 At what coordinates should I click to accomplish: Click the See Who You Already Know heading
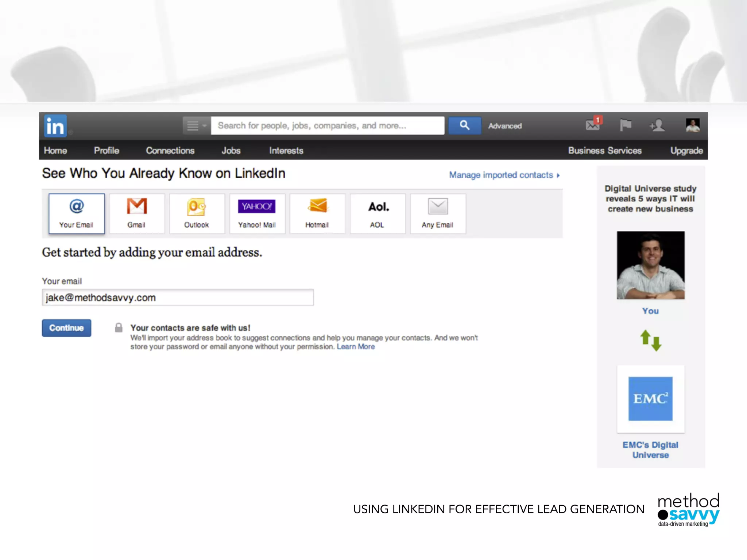click(x=163, y=174)
